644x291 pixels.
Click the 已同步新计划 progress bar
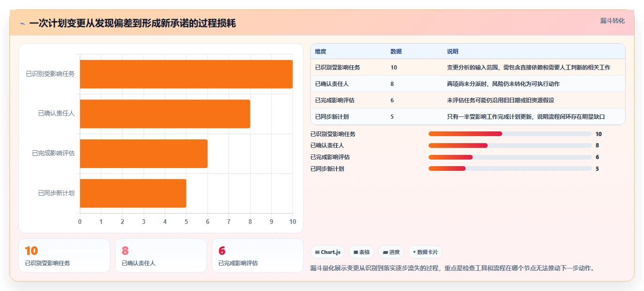(x=510, y=168)
